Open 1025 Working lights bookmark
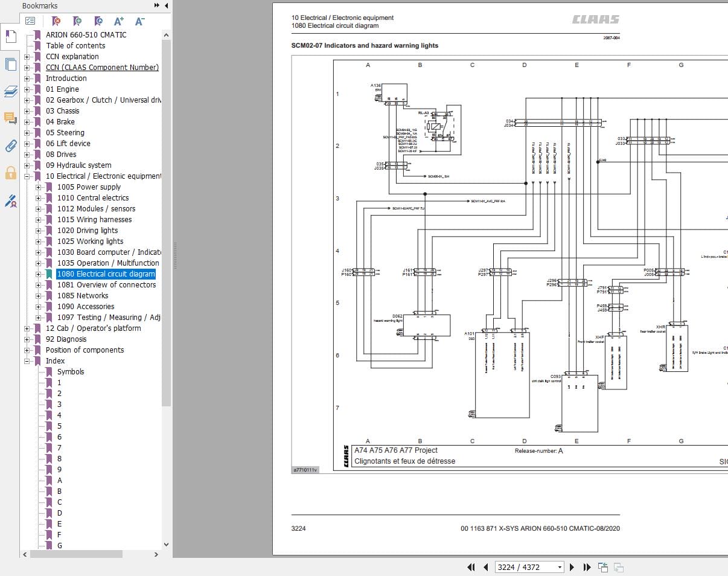Viewport: 728px width, 576px height. click(90, 241)
